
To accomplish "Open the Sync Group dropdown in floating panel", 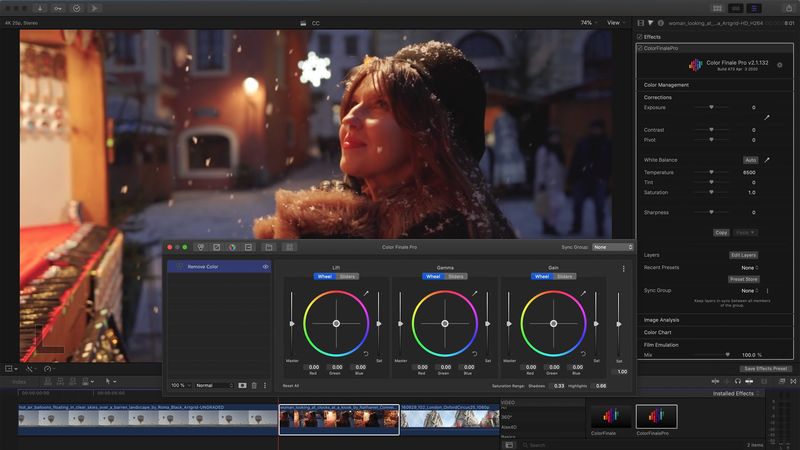I will pos(613,246).
